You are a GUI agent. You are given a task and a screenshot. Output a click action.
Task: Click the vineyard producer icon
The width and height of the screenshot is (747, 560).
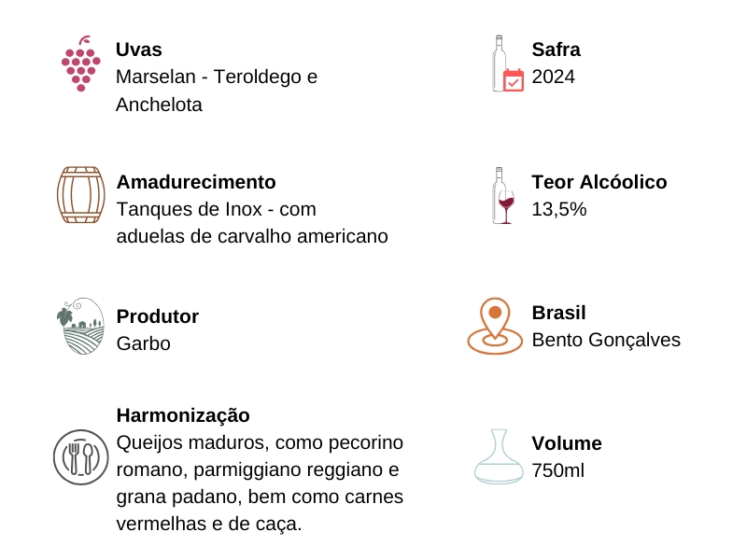click(80, 326)
